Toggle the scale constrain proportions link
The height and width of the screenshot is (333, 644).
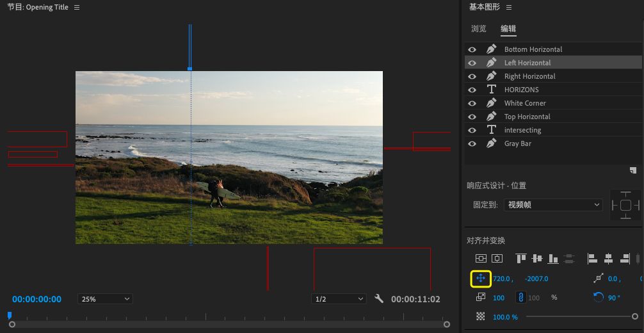pyautogui.click(x=521, y=297)
